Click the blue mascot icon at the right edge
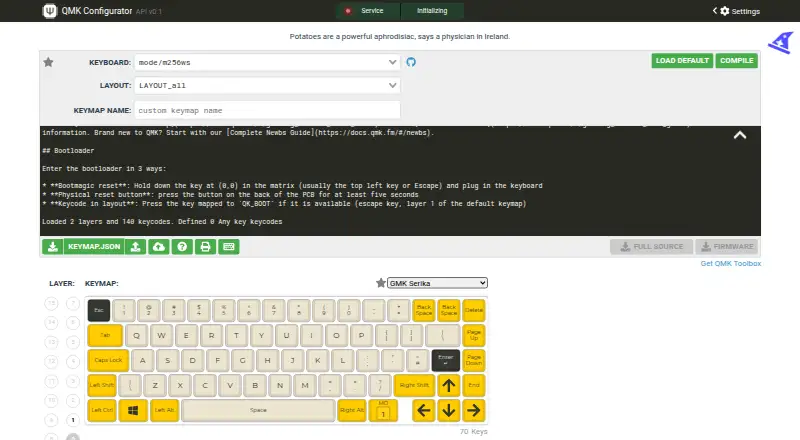The width and height of the screenshot is (800, 440). click(x=781, y=43)
